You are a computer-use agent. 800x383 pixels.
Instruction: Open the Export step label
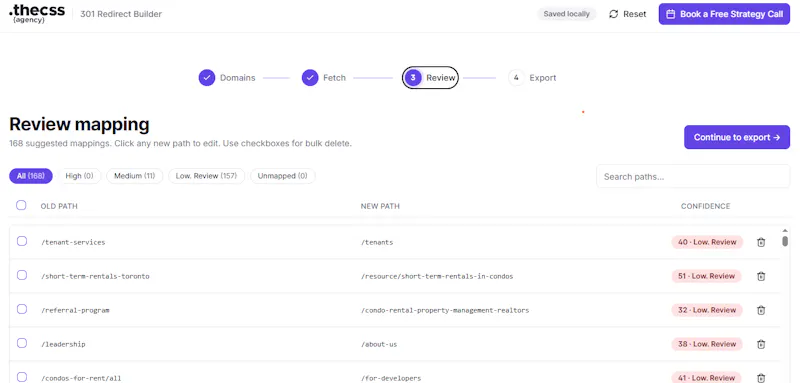click(543, 78)
